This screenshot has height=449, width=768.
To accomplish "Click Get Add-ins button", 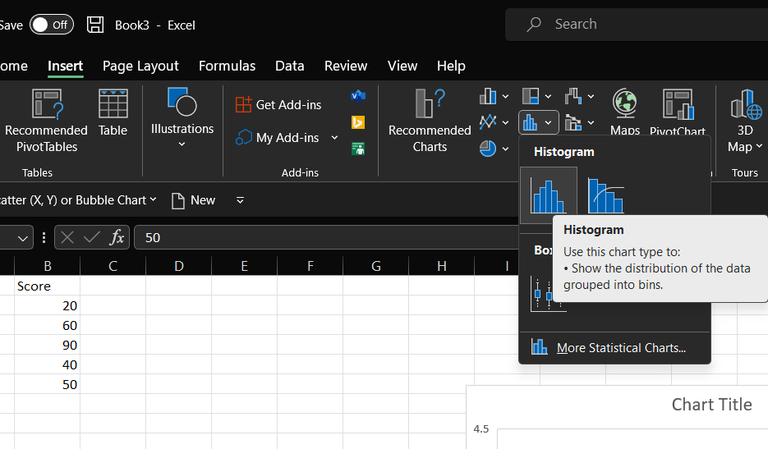I will point(279,104).
